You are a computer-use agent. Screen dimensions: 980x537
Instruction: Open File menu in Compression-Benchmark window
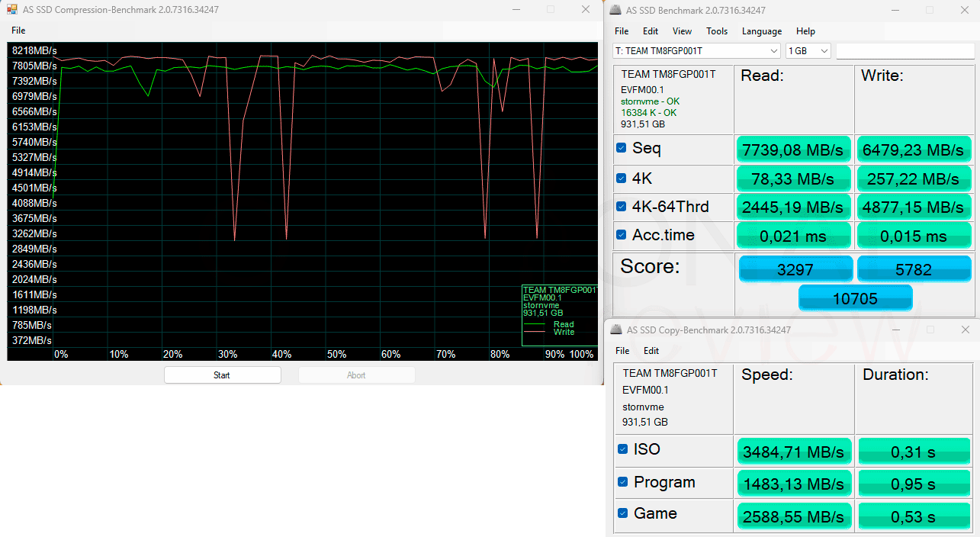coord(18,31)
